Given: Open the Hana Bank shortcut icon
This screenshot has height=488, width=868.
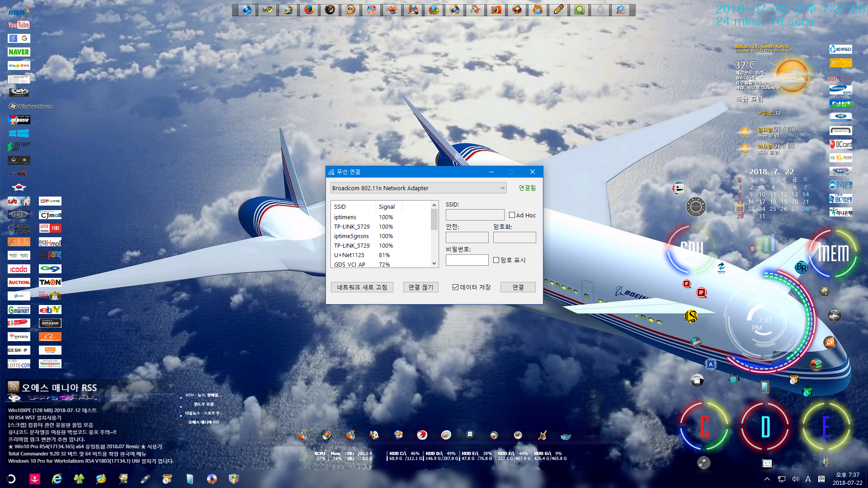Looking at the screenshot, I should (840, 212).
